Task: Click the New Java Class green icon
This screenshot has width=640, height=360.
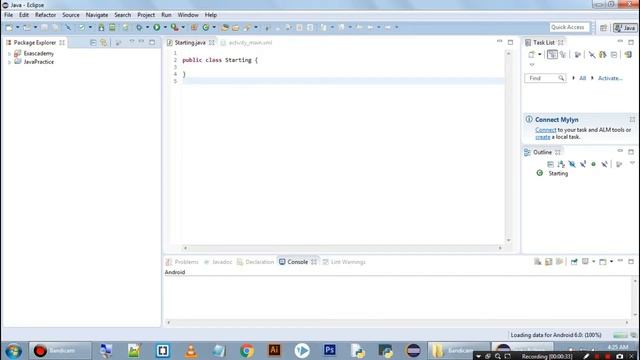Action: 206,27
